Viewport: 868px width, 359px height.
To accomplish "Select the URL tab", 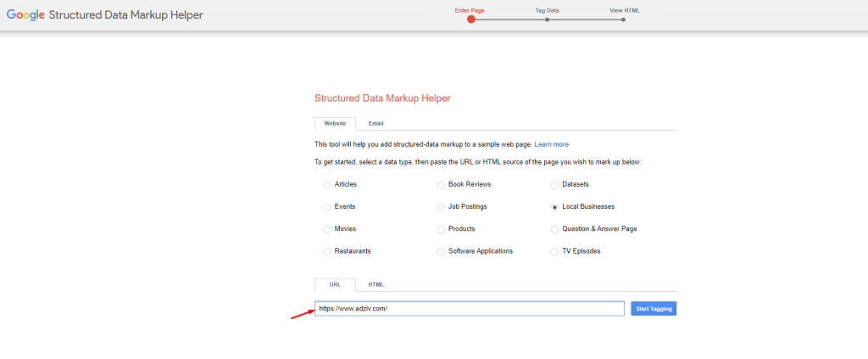I will click(335, 285).
